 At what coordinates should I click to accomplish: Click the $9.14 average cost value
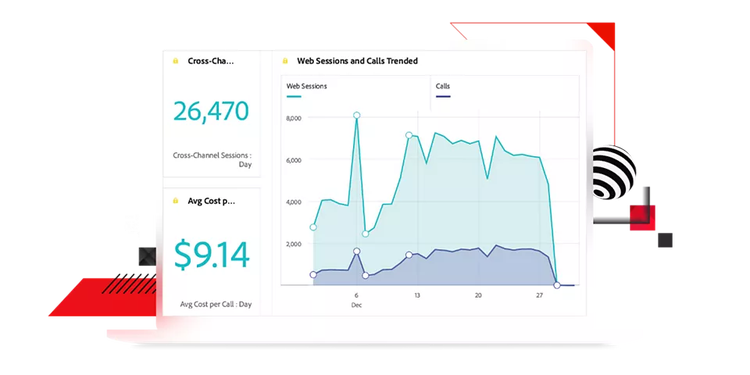[x=211, y=254]
